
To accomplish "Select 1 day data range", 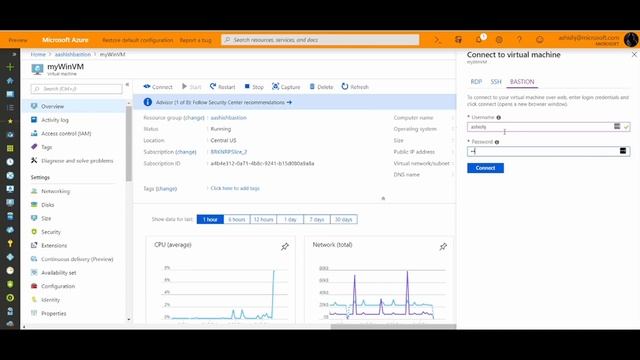I will 290,220.
